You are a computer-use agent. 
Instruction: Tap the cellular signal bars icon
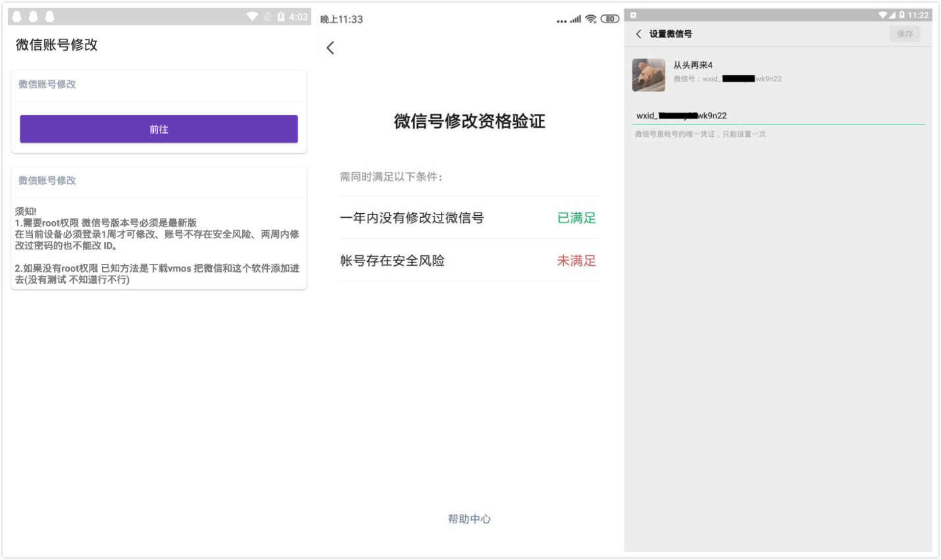(576, 19)
